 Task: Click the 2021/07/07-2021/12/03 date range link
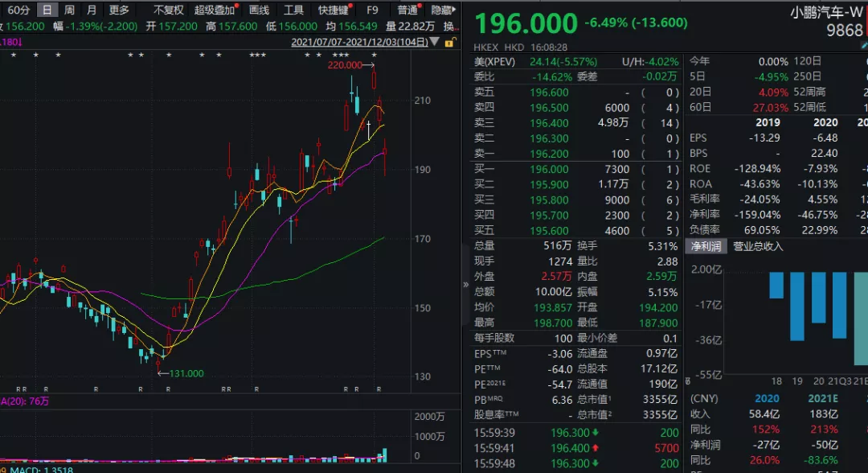click(359, 42)
